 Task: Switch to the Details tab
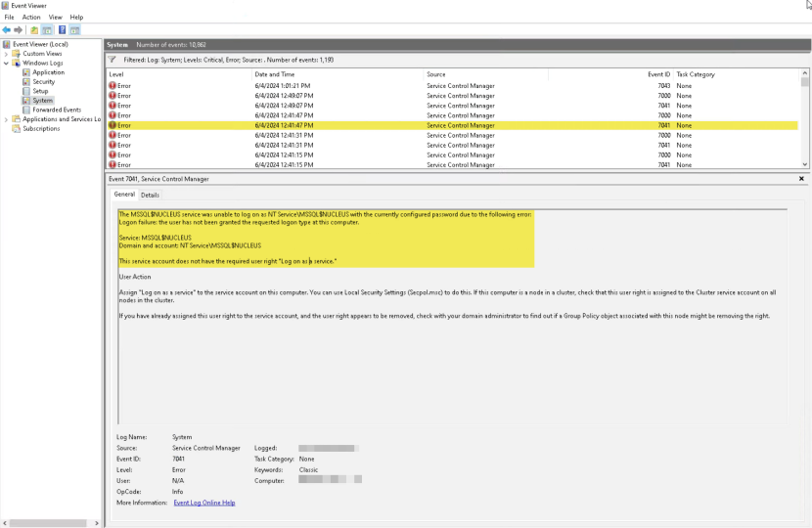click(150, 195)
